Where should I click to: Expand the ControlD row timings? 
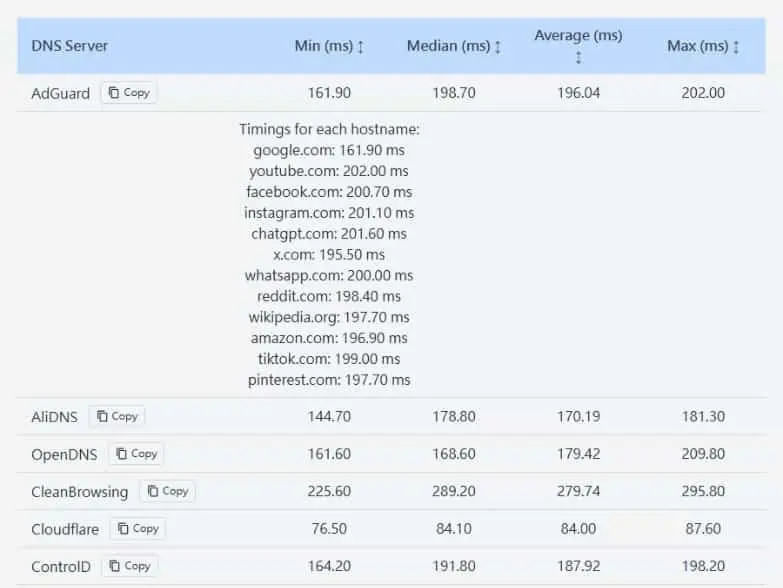click(x=391, y=566)
